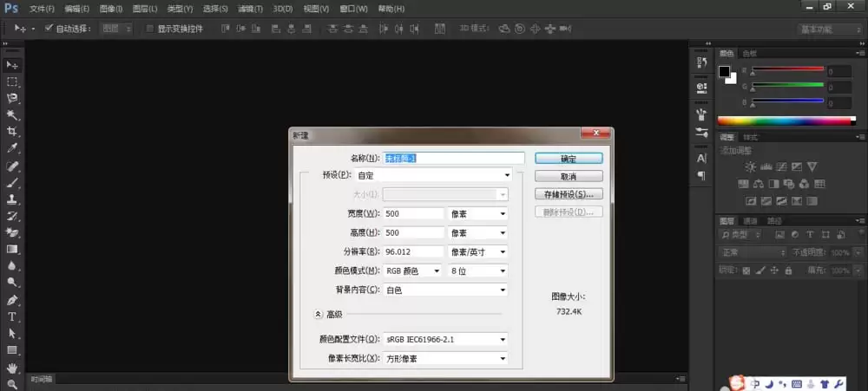Add a Color Balance adjustment
868x391 pixels.
pos(759,184)
